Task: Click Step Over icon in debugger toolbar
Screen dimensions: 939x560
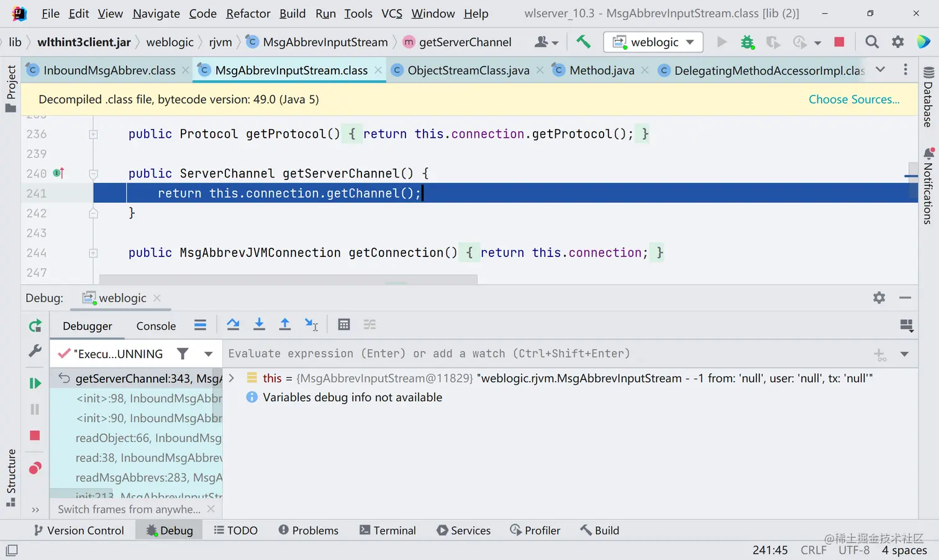Action: [x=233, y=324]
